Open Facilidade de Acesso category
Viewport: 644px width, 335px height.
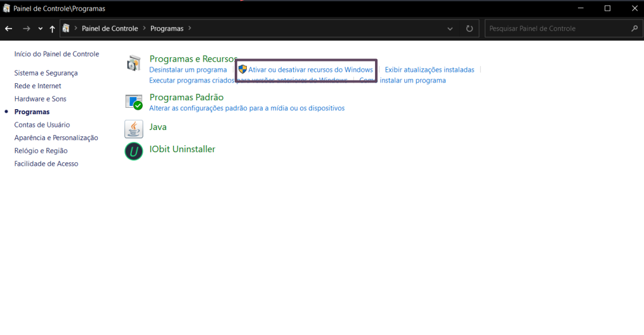(46, 164)
